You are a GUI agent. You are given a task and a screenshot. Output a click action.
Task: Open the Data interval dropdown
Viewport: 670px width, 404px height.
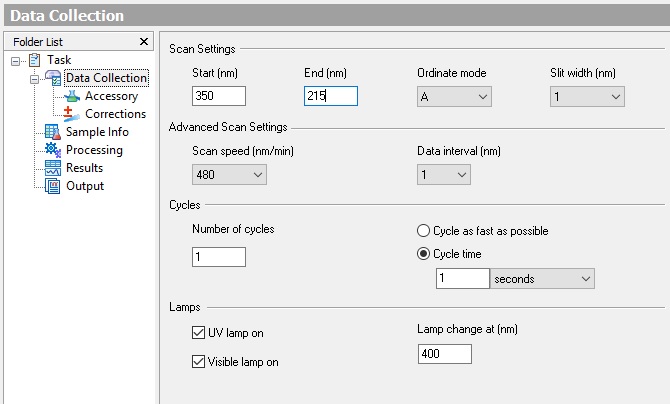443,175
